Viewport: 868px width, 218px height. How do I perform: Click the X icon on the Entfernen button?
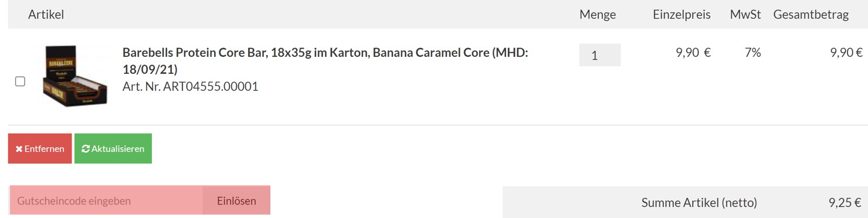[19, 149]
